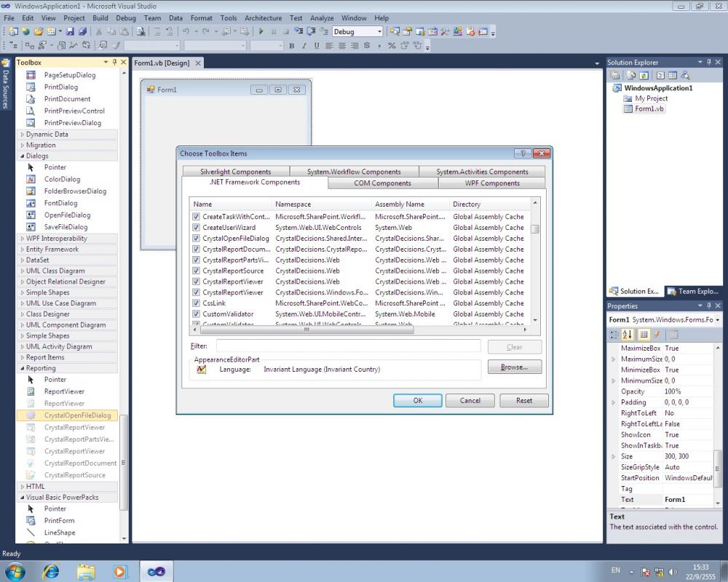Sort list by the Assembly Name column header
The image size is (728, 582).
(411, 204)
